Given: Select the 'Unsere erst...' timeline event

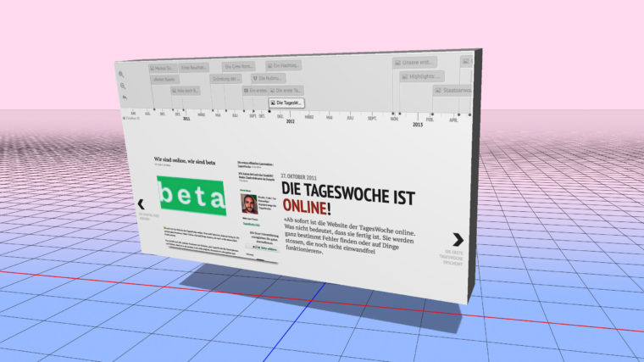Looking at the screenshot, I should [x=415, y=62].
